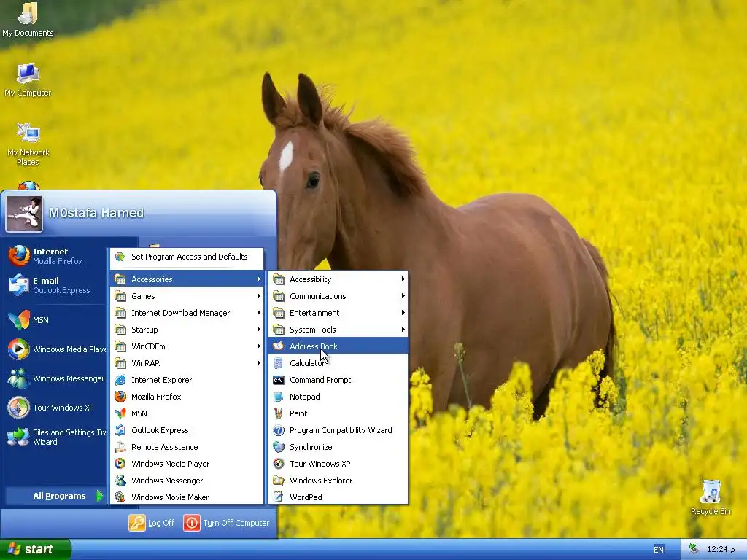
Task: Expand the Entertainment submenu arrow
Action: click(403, 313)
